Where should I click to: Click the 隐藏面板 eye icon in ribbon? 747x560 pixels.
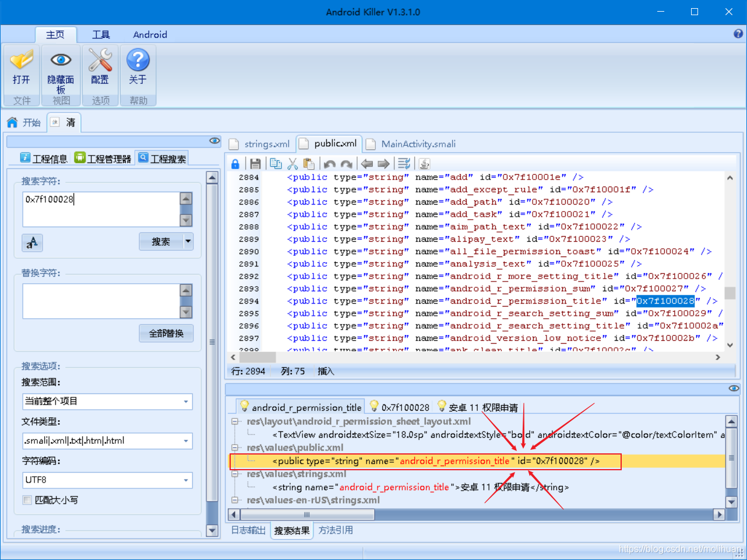pyautogui.click(x=61, y=60)
